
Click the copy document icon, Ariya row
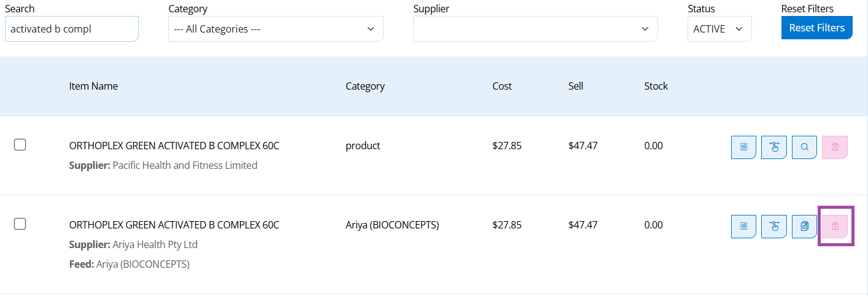(804, 227)
